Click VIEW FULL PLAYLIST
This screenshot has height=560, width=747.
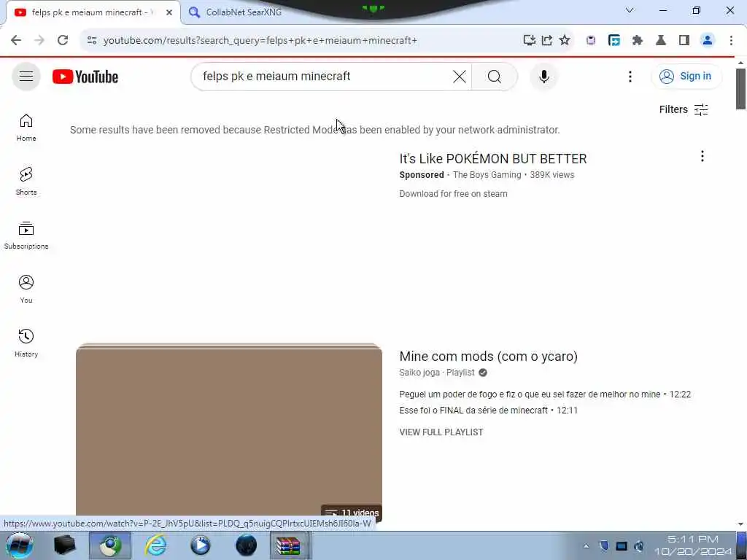[x=441, y=432]
